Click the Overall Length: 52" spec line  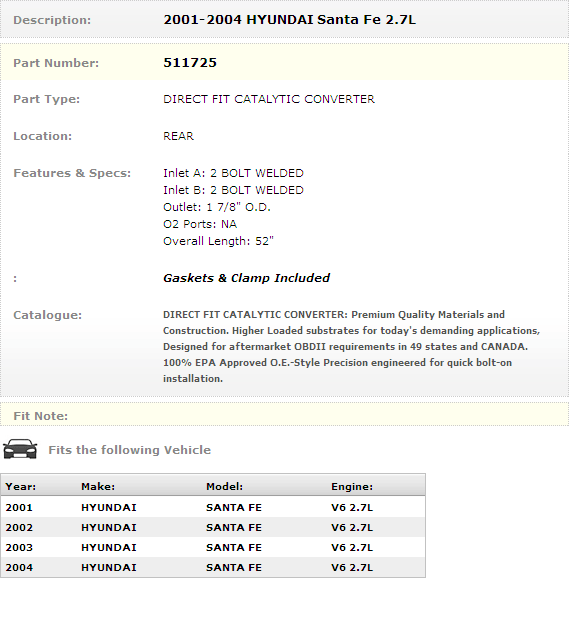[218, 241]
